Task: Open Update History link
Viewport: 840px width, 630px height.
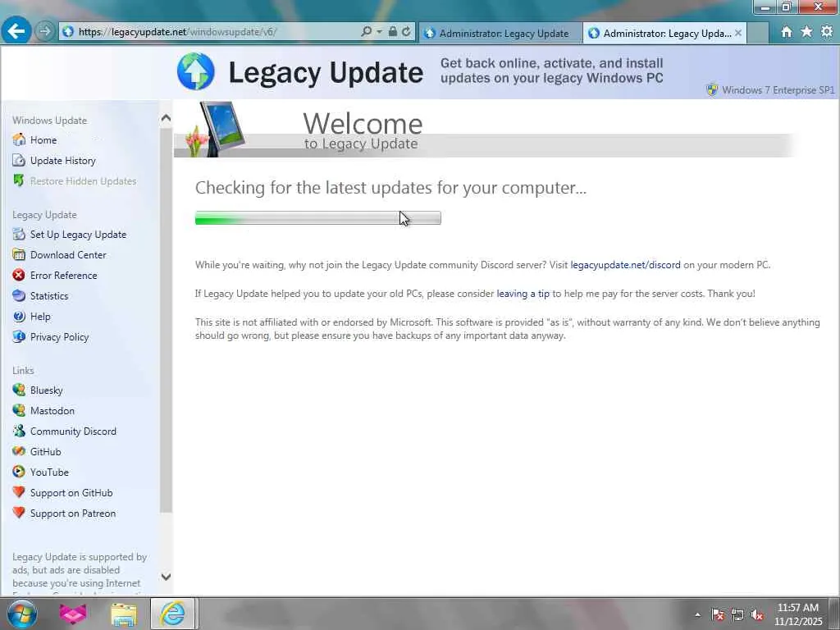Action: click(62, 161)
